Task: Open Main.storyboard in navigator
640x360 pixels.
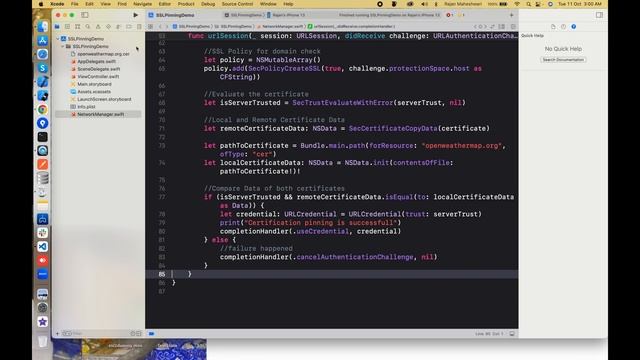Action: point(94,84)
